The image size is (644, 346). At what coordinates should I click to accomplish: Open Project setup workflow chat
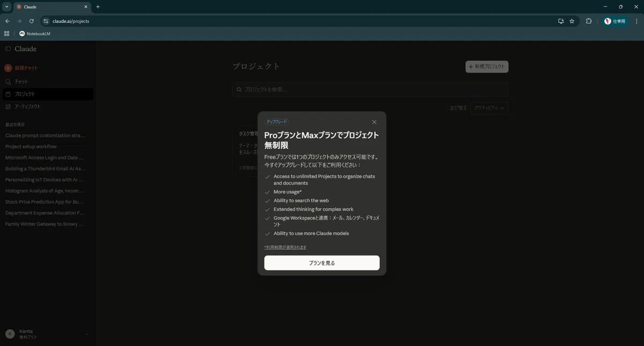tap(31, 146)
